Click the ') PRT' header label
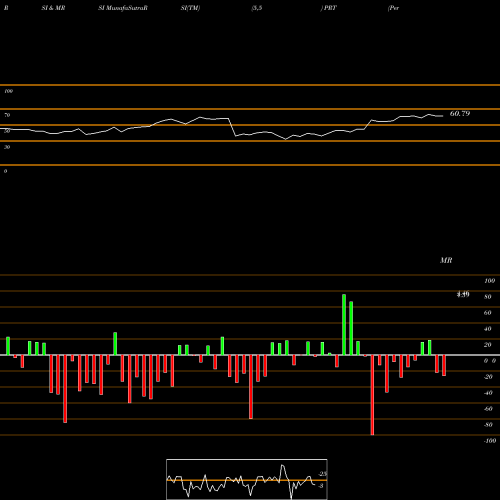 [329, 8]
